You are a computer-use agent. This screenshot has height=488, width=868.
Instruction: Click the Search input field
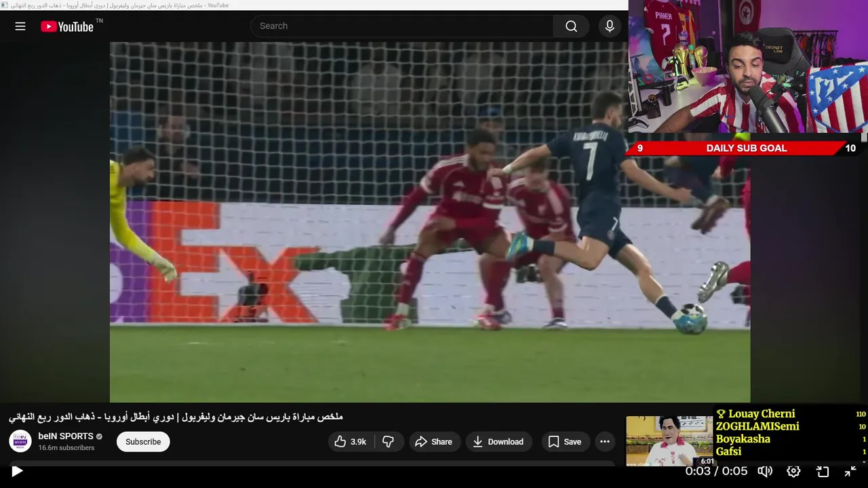click(x=402, y=26)
